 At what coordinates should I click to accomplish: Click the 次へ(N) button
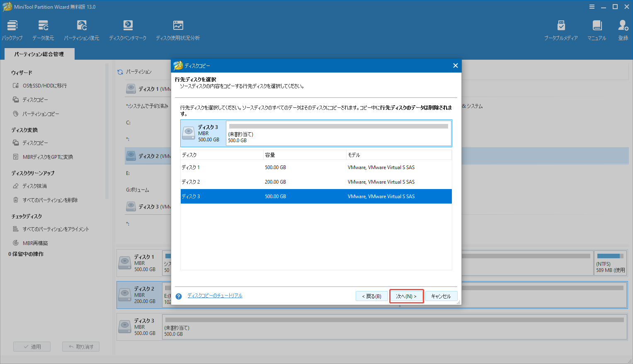click(x=406, y=296)
